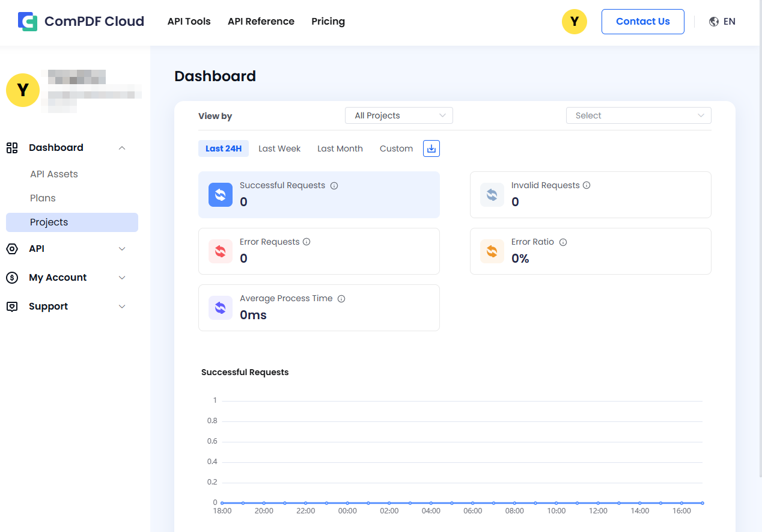Expand the My Account sidebar section
The width and height of the screenshot is (762, 532).
pos(122,277)
